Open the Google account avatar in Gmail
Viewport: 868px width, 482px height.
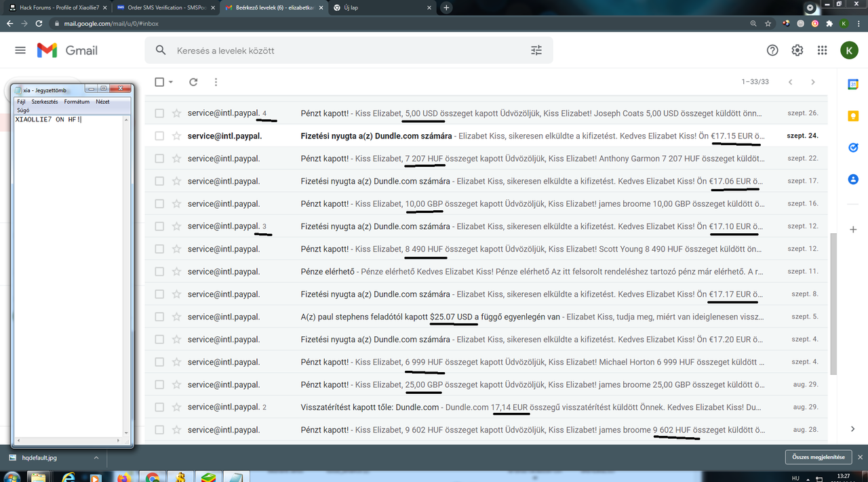[x=849, y=50]
